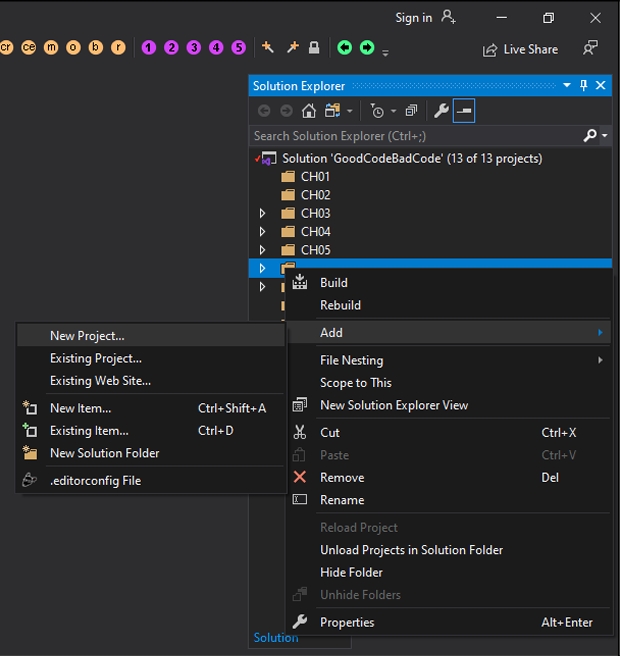Screen dimensions: 620x656
Task: Expand the CH03 folder
Action: [262, 213]
